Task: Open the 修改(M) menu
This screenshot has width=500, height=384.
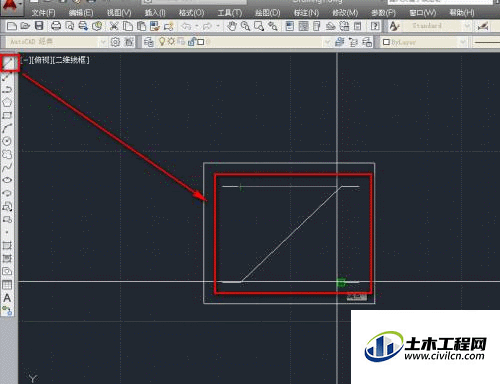Action: [345, 13]
